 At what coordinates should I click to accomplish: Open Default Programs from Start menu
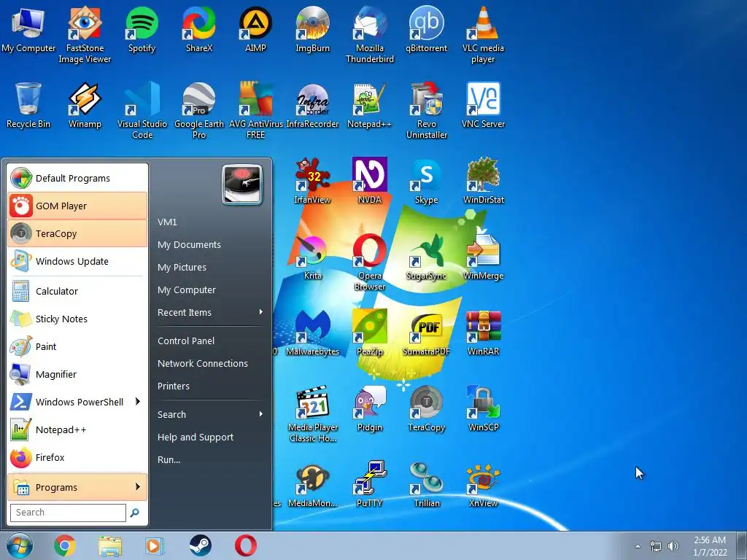(x=77, y=178)
